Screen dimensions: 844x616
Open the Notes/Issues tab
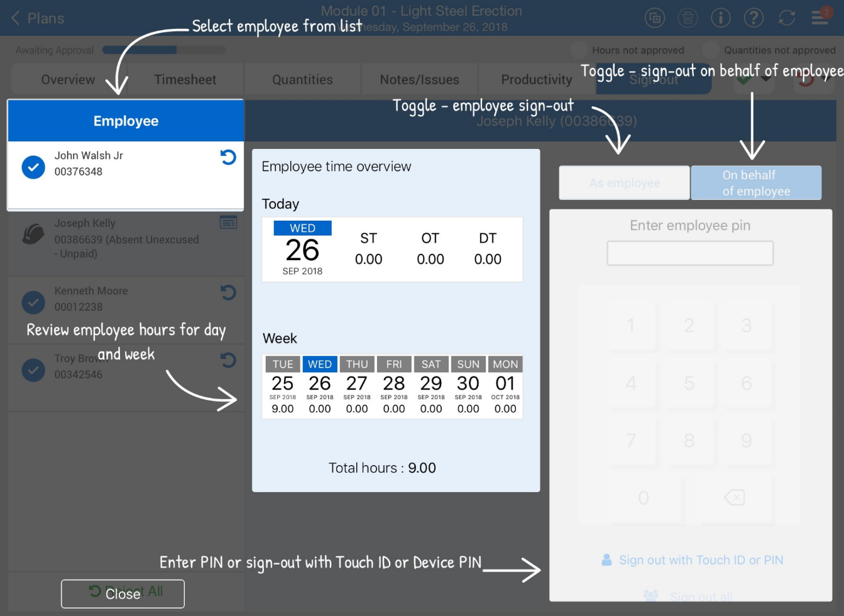tap(419, 80)
